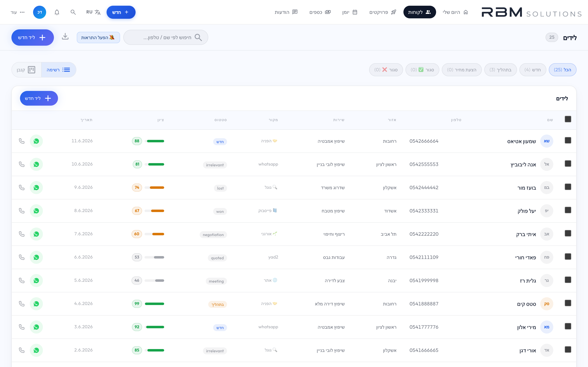
Task: Open status badge for איתי ברק
Action: (x=213, y=235)
